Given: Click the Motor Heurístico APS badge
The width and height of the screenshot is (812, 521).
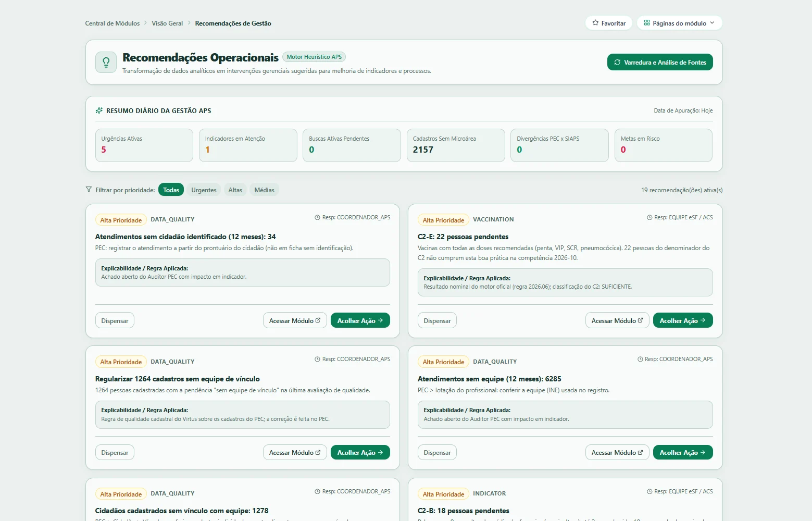Looking at the screenshot, I should (314, 57).
